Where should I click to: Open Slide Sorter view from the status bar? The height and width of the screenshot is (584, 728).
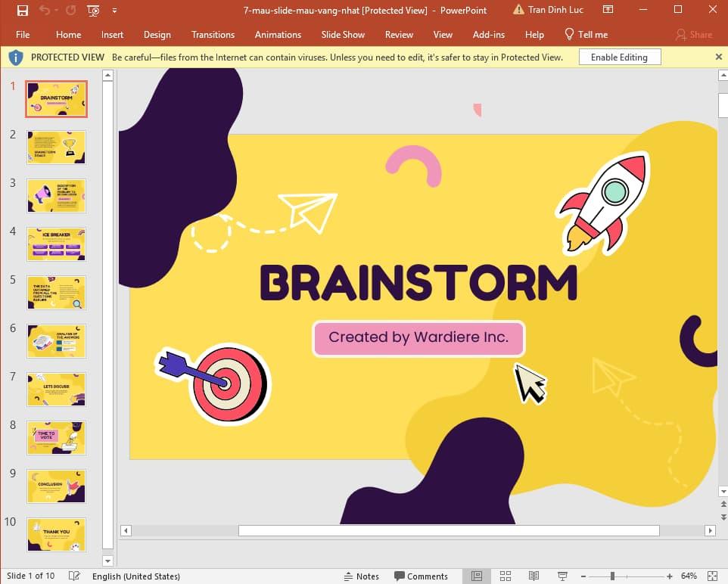point(506,576)
